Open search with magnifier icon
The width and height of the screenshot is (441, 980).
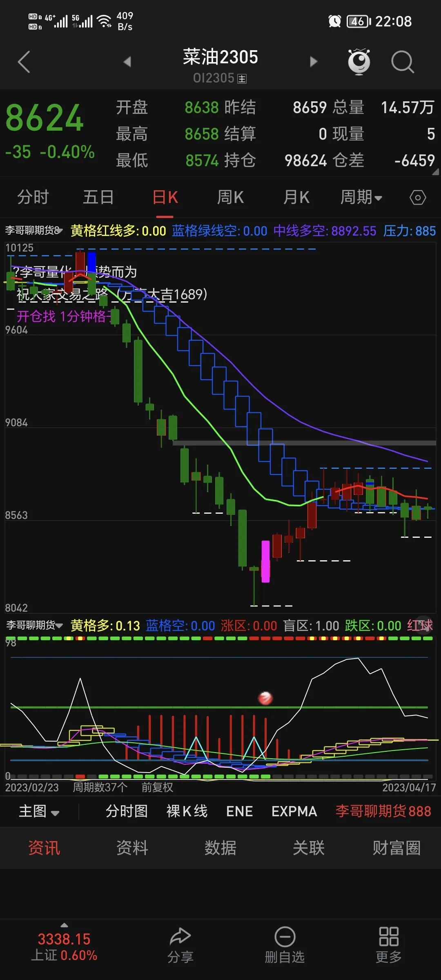[x=403, y=62]
